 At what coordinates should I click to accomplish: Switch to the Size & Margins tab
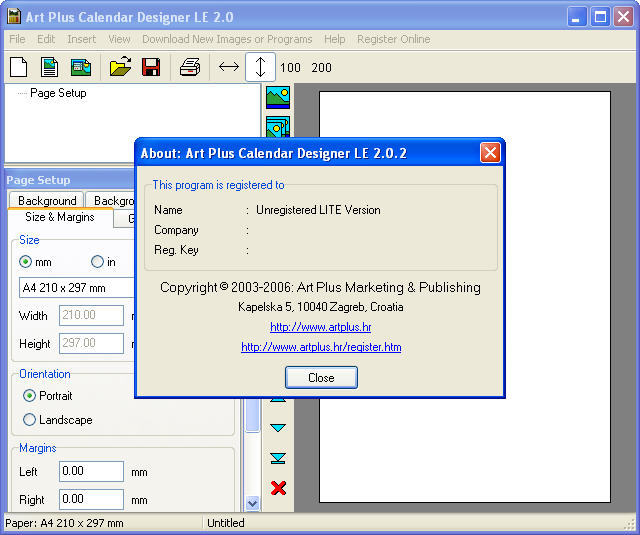pyautogui.click(x=60, y=217)
